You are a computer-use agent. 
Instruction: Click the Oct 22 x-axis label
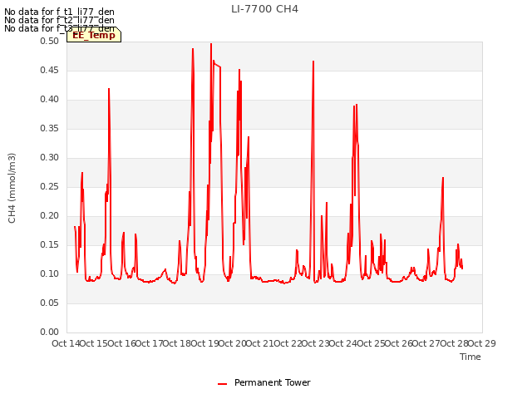[x=288, y=343]
